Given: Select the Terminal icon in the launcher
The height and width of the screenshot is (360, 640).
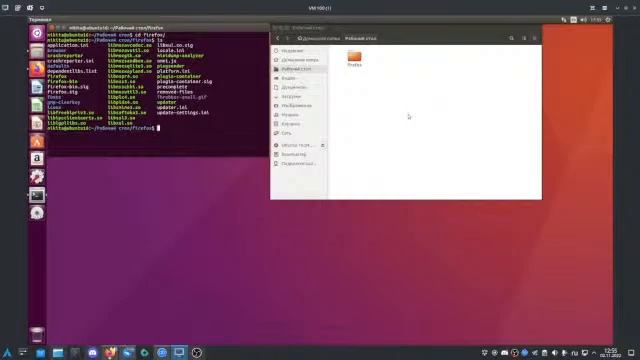Looking at the screenshot, I should pyautogui.click(x=37, y=195).
